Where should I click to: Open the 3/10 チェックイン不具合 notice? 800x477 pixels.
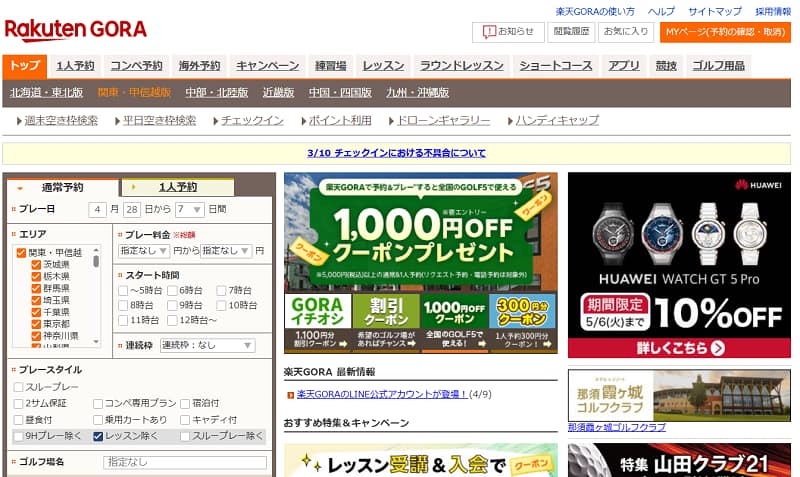[396, 153]
